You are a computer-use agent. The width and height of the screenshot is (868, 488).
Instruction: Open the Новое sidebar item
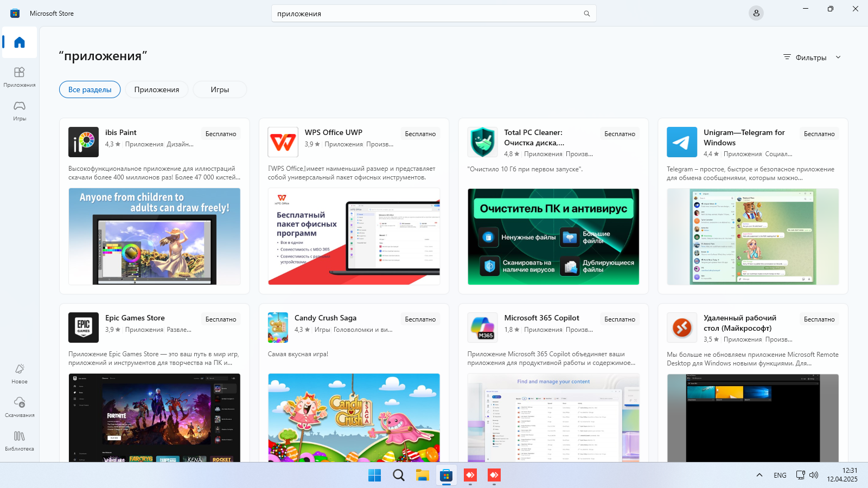point(20,374)
